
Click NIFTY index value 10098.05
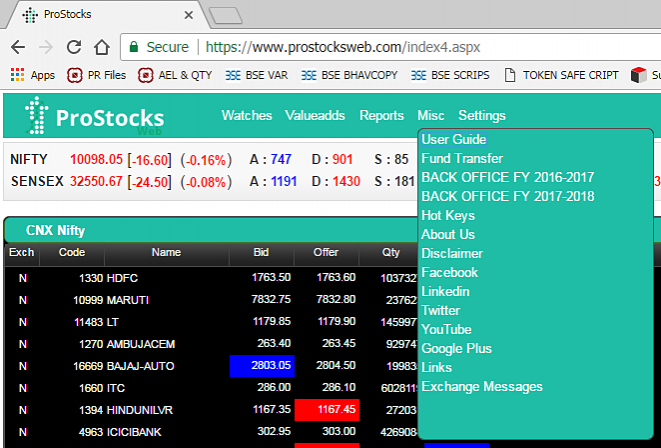[x=96, y=160]
